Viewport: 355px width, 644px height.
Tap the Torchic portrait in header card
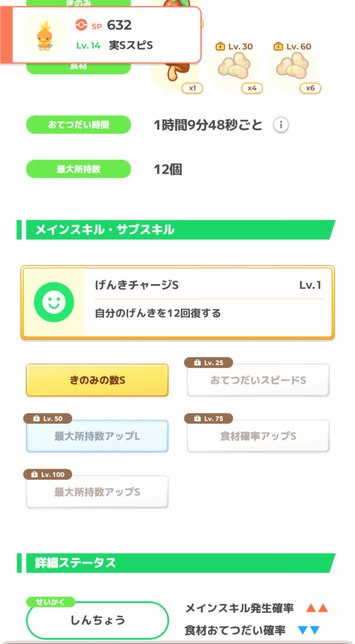pyautogui.click(x=43, y=35)
